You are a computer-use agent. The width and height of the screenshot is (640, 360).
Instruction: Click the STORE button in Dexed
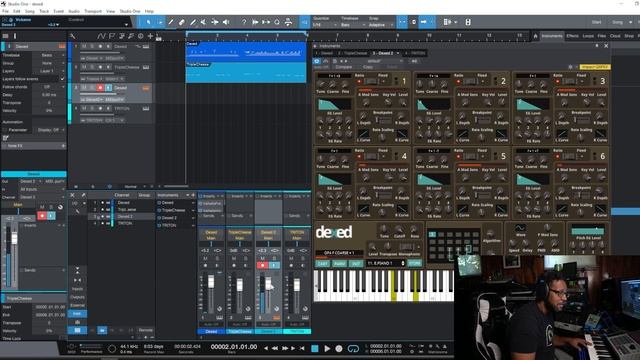click(414, 264)
